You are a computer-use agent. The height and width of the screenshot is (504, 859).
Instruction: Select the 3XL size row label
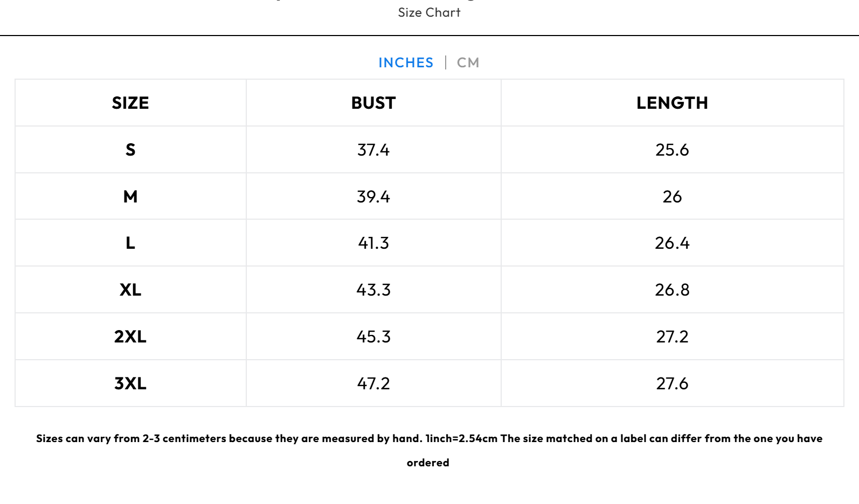(x=130, y=383)
